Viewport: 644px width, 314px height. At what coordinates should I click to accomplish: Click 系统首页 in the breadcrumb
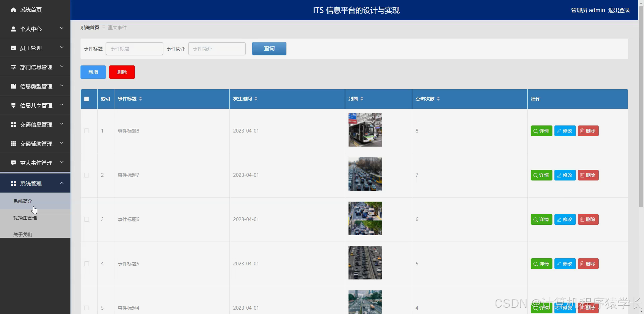coord(90,28)
